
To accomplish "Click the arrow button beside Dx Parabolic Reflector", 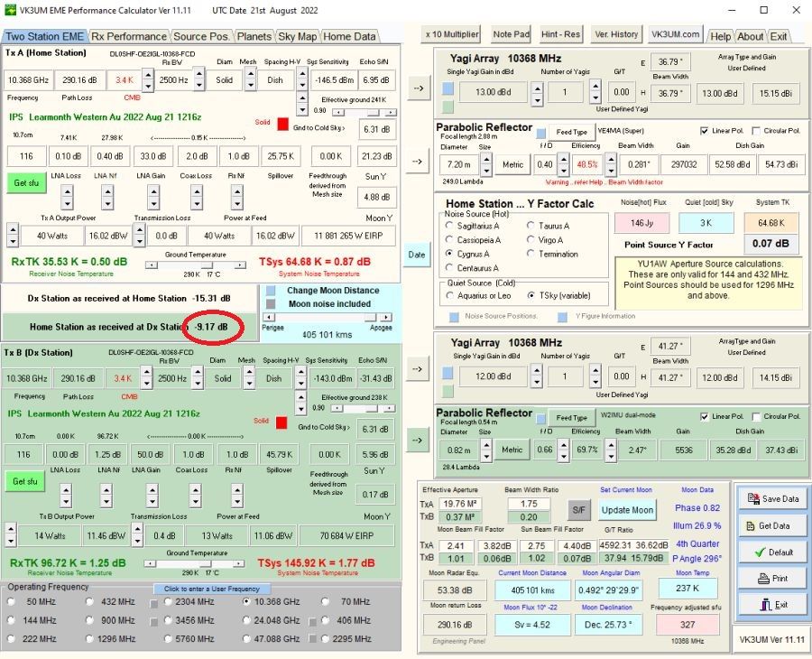I will pyautogui.click(x=417, y=441).
